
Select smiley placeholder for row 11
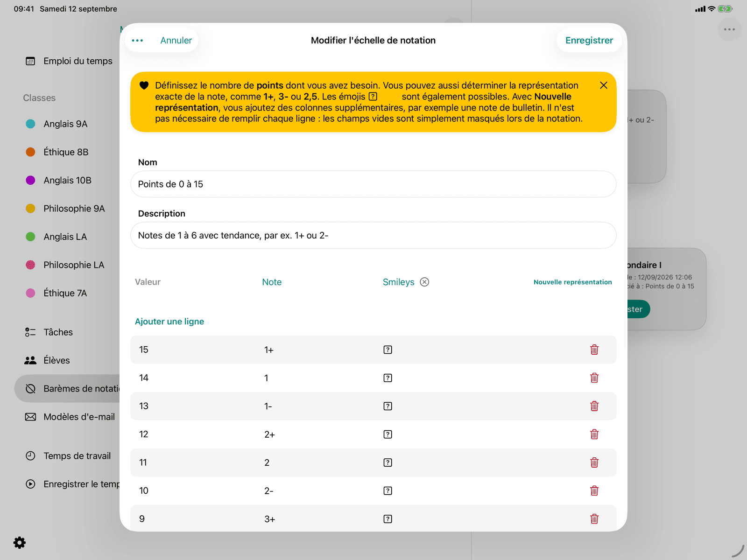coord(388,462)
